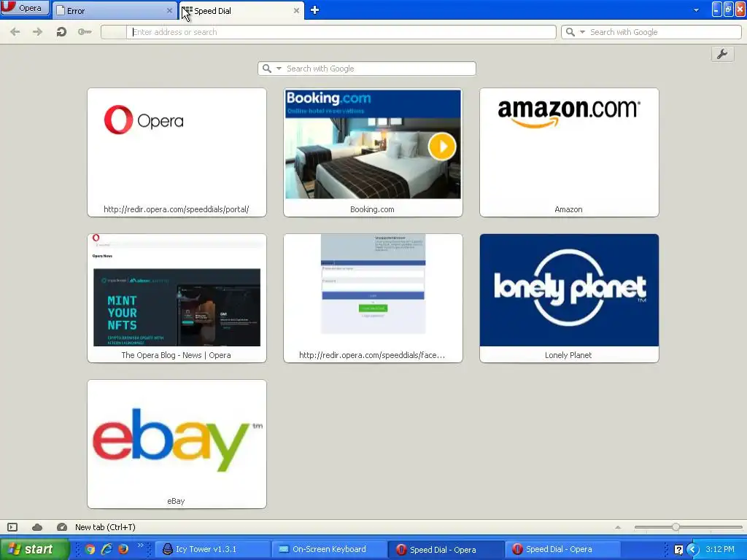
Task: Toggle the panels button in status bar
Action: [x=12, y=527]
